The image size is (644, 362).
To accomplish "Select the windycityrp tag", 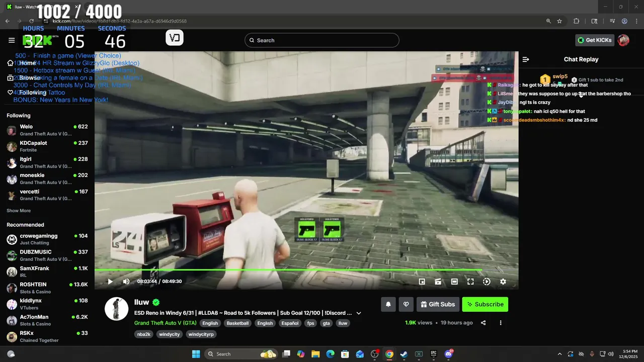I will tap(201, 334).
